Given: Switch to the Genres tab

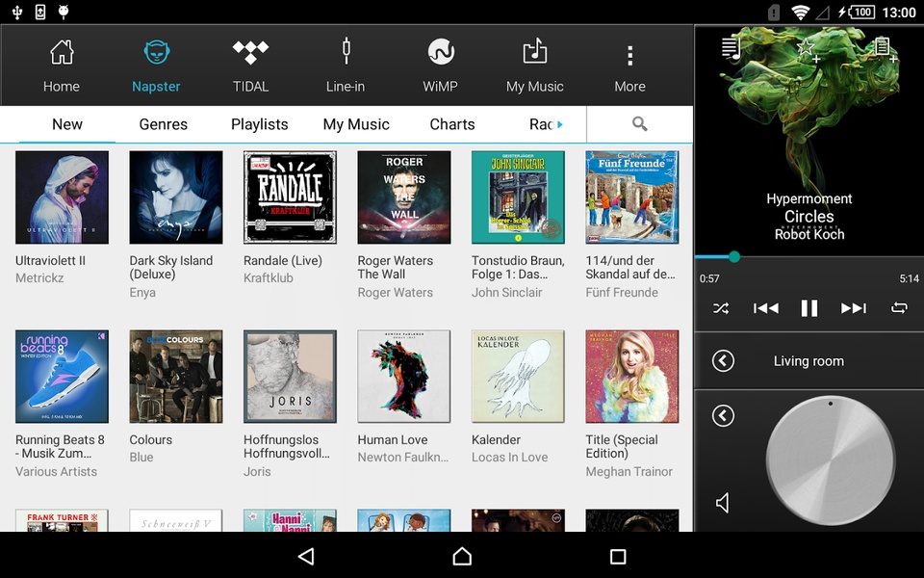Looking at the screenshot, I should tap(164, 124).
